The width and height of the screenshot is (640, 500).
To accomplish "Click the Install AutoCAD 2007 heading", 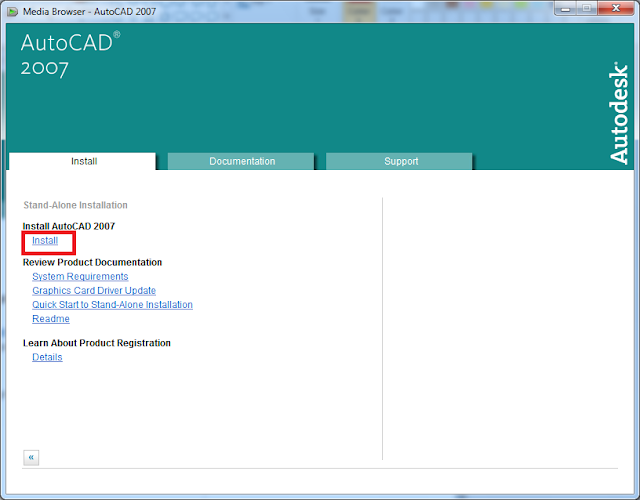I will 69,226.
